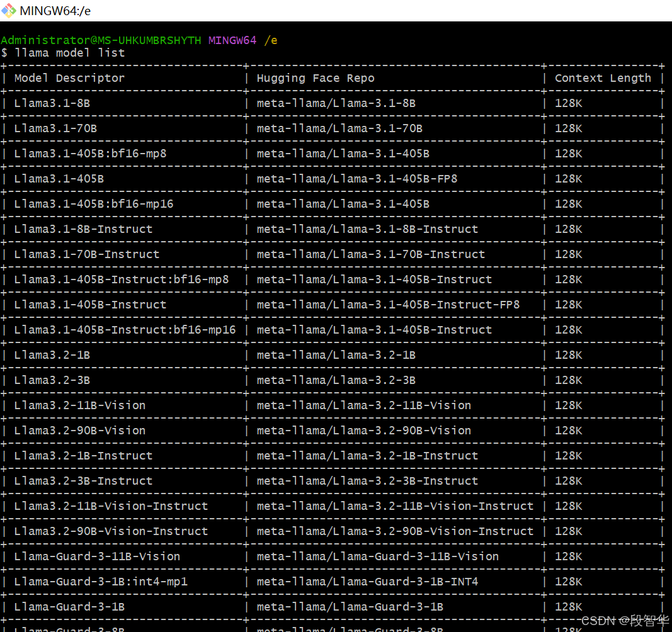Viewport: 672px width, 632px height.
Task: Select the meta-llama/Llama-Guard-3-11B-Vision repo cell
Action: click(x=378, y=556)
